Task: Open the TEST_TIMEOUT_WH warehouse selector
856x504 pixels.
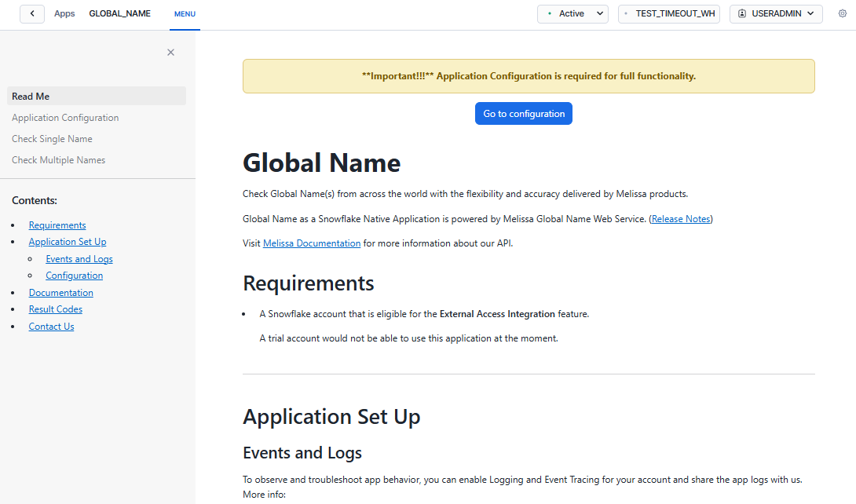Action: click(x=669, y=13)
